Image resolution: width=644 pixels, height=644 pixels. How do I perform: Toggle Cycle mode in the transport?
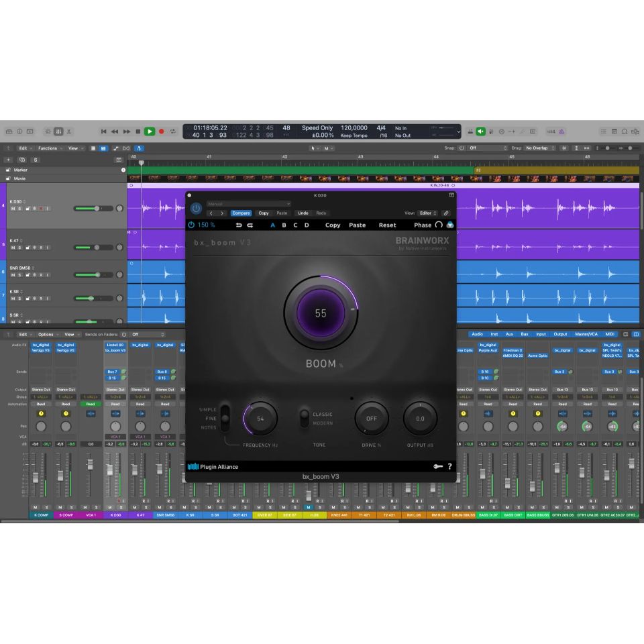pyautogui.click(x=173, y=131)
